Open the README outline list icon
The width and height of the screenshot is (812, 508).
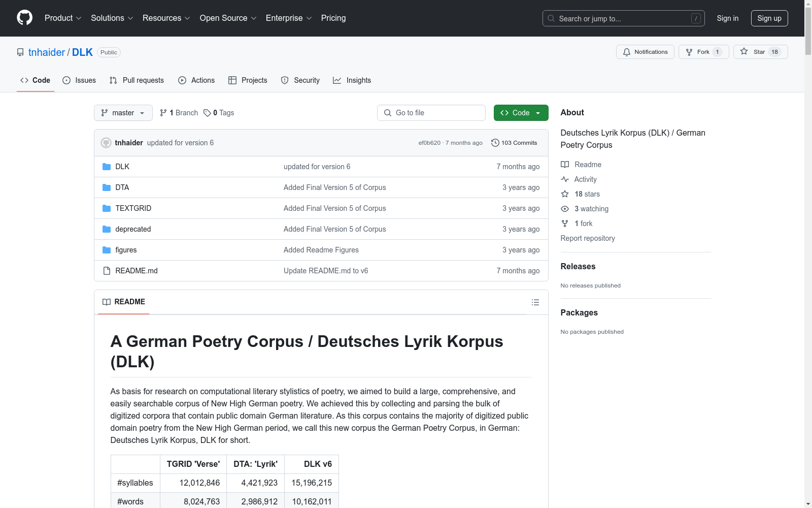pos(535,302)
